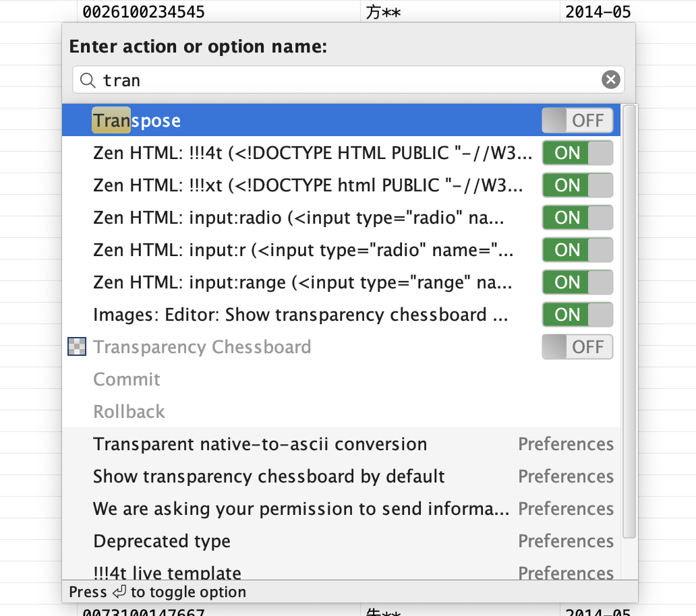Disable Show transparency chessboard editor toggle
Viewport: 696px width, 616px height.
pyautogui.click(x=577, y=315)
